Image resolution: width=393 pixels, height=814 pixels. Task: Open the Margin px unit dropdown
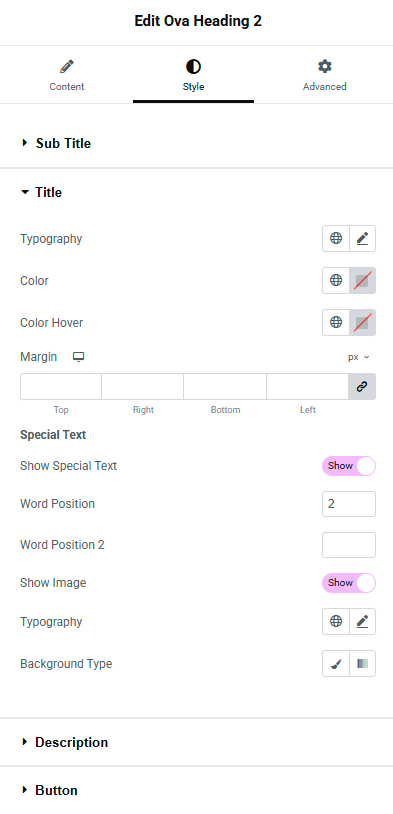pos(359,357)
